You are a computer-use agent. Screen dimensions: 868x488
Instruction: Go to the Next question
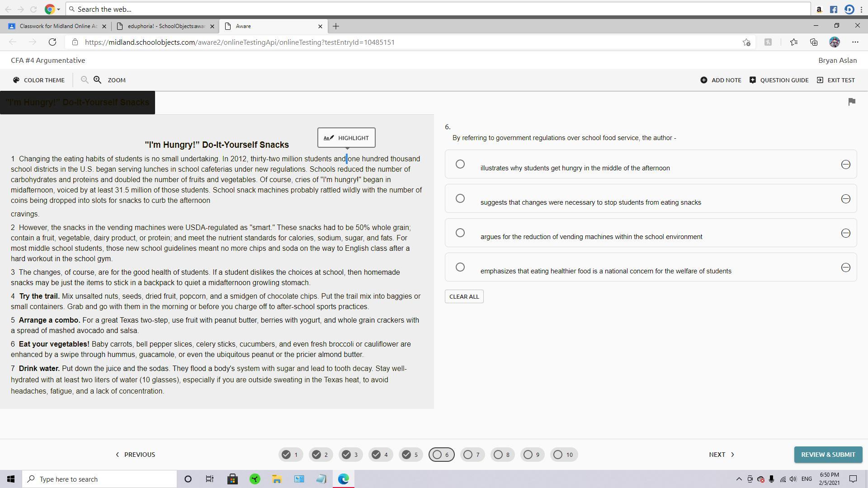click(721, 455)
